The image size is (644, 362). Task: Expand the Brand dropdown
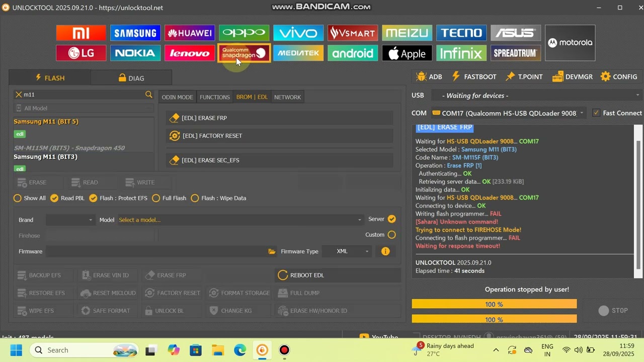click(70, 220)
